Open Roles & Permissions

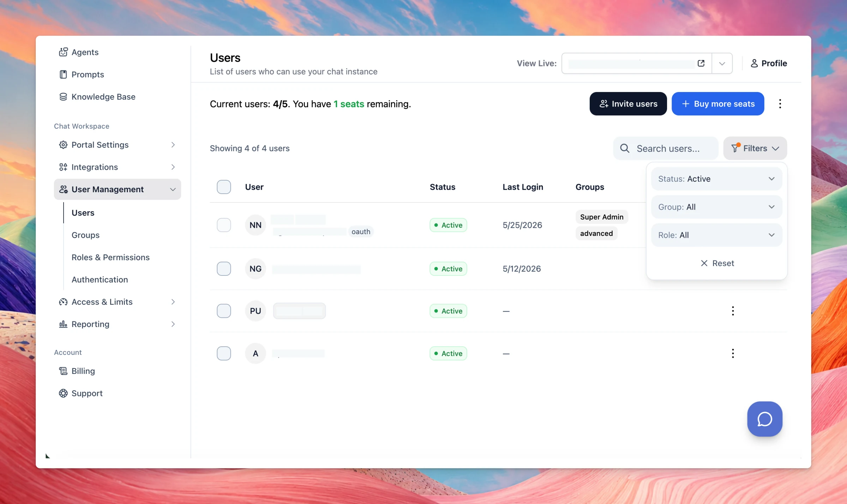pos(110,257)
